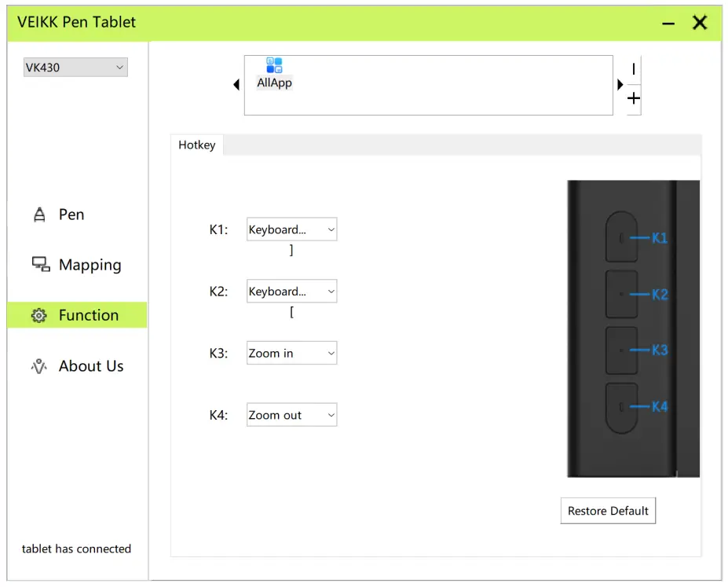Select the About Us icon
Image resolution: width=728 pixels, height=587 pixels.
[38, 365]
